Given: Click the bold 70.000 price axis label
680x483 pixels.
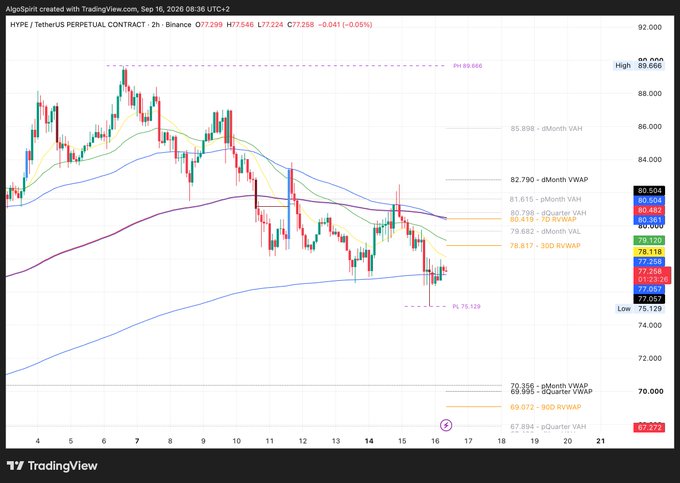Looking at the screenshot, I should (650, 392).
